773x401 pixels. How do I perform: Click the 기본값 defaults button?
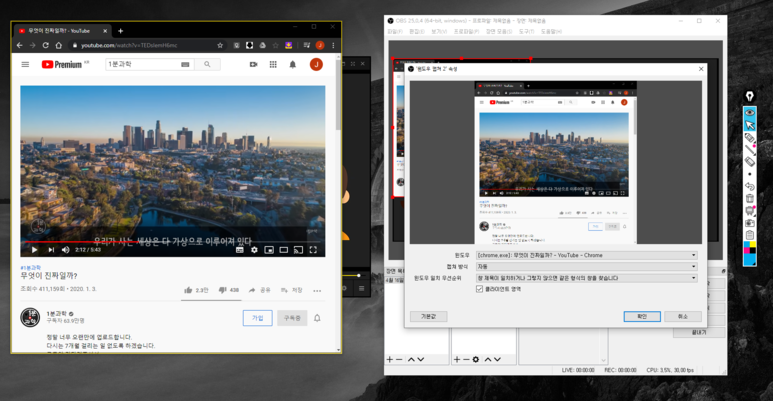point(428,317)
